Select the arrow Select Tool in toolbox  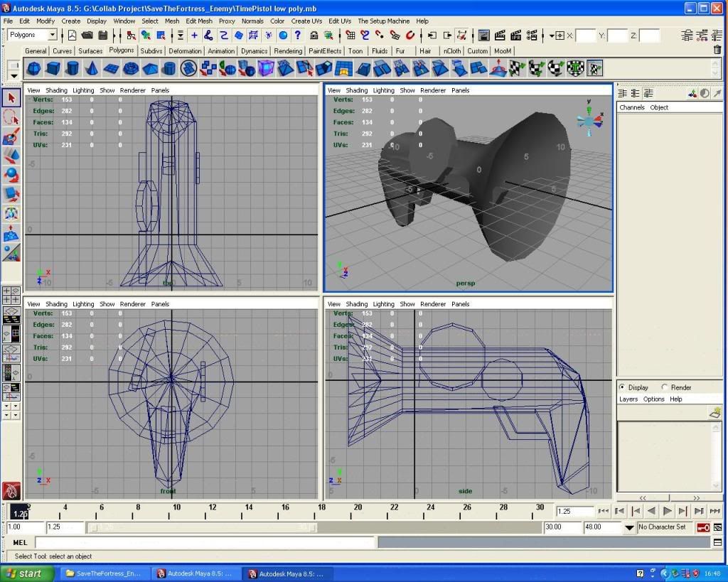(x=11, y=98)
